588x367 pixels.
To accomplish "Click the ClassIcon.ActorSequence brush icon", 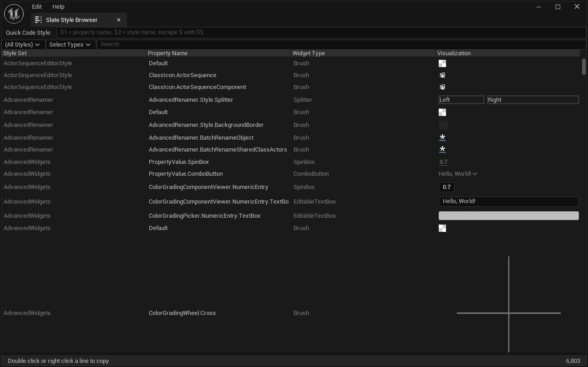I will pyautogui.click(x=442, y=75).
